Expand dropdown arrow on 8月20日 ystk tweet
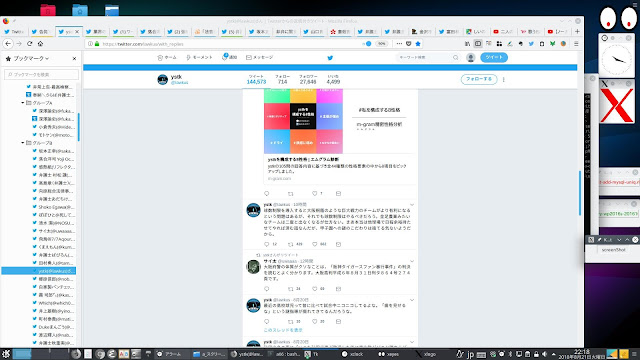The width and height of the screenshot is (640, 360). point(412,300)
